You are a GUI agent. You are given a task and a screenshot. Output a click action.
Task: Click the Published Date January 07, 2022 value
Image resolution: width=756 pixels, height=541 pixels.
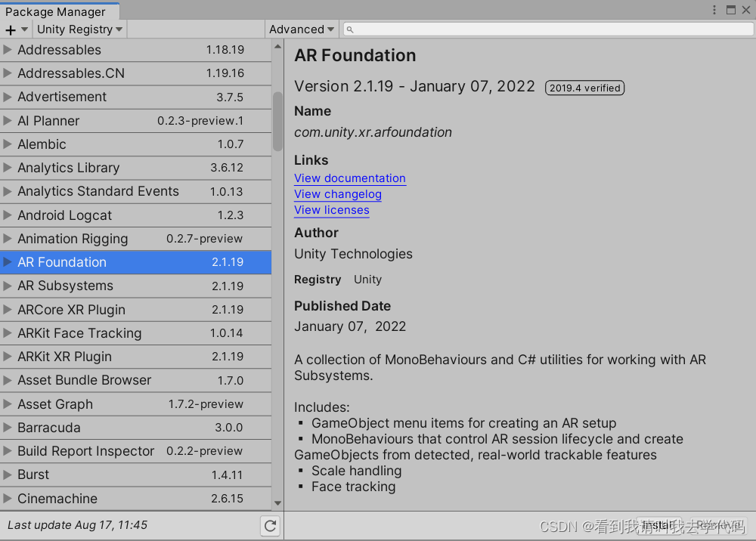[x=350, y=326]
